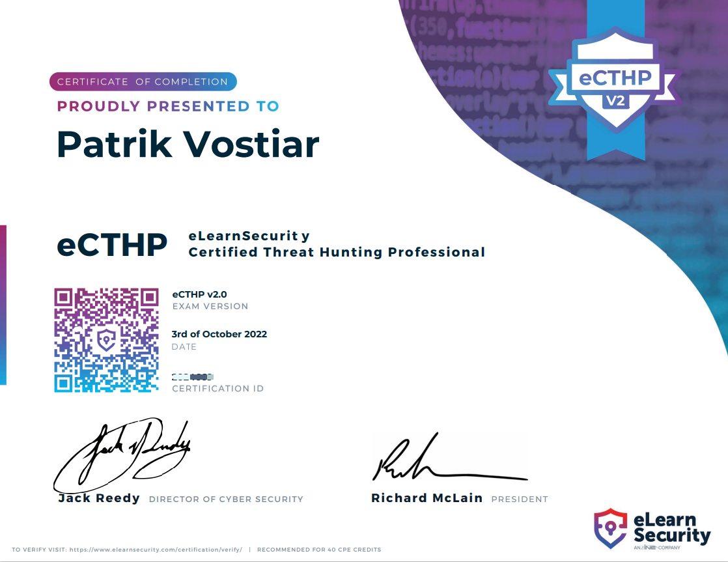This screenshot has height=562, width=728.
Task: Select the name Patrik Vostiar
Action: (188, 145)
